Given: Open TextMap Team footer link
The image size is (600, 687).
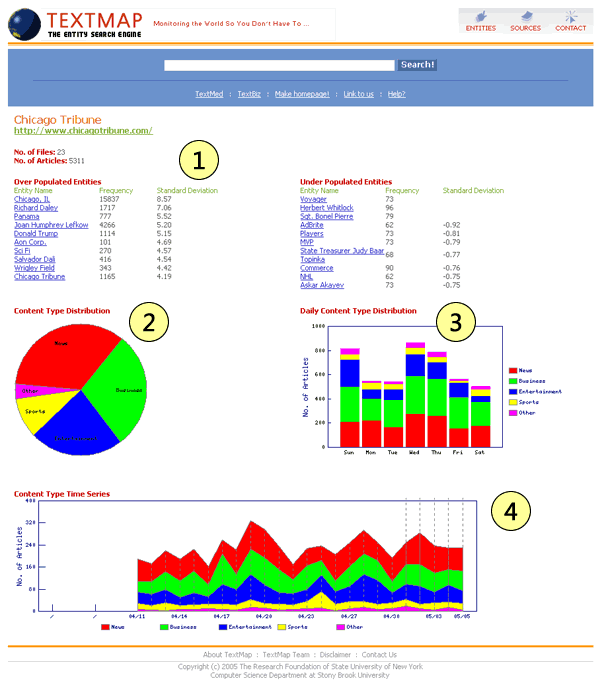Looking at the screenshot, I should pos(286,655).
